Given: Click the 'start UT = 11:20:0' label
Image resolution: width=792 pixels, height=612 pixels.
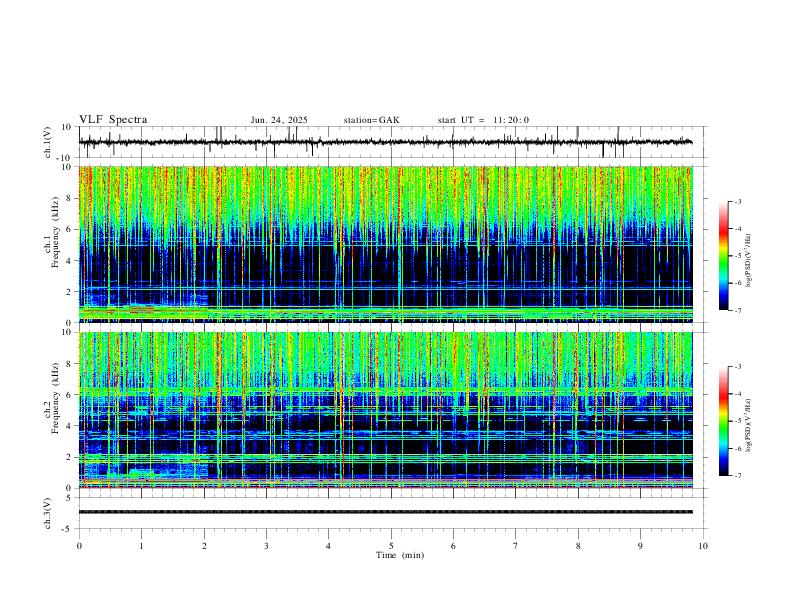Looking at the screenshot, I should tap(483, 120).
